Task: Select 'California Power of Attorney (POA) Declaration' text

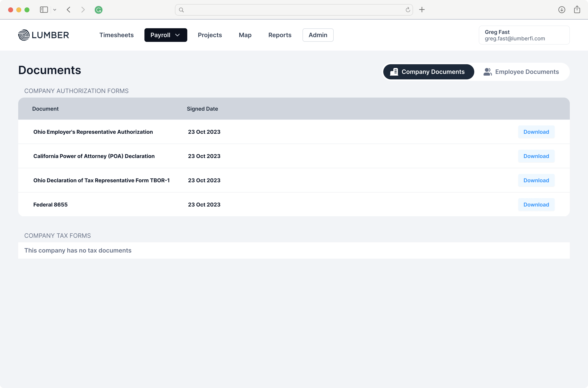Action: (94, 156)
